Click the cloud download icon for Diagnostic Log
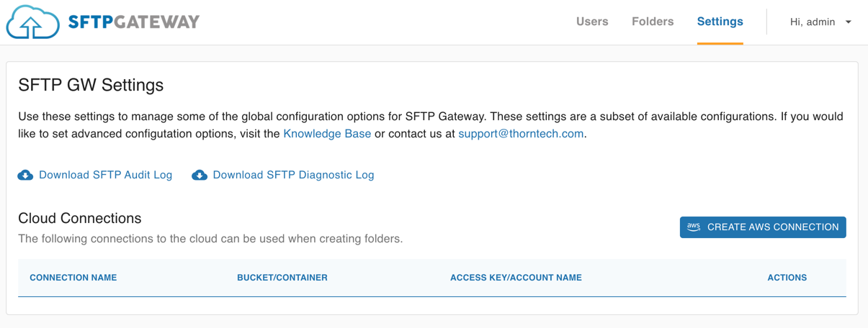The image size is (868, 328). [200, 175]
